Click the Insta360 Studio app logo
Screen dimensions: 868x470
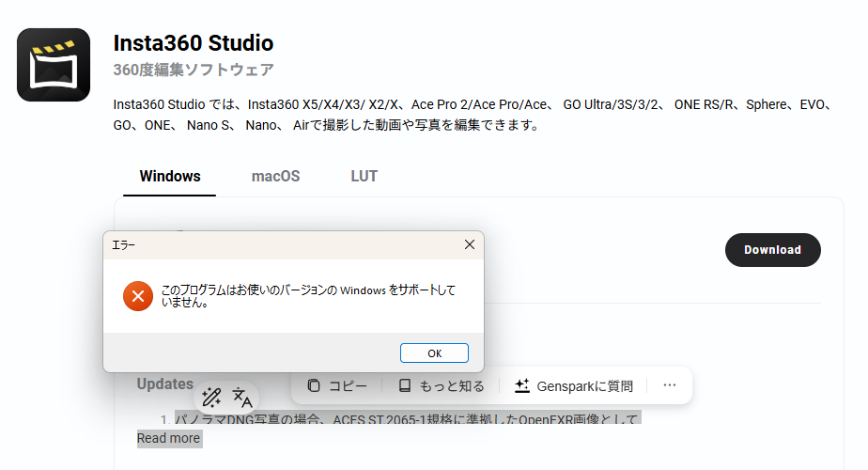click(x=54, y=65)
